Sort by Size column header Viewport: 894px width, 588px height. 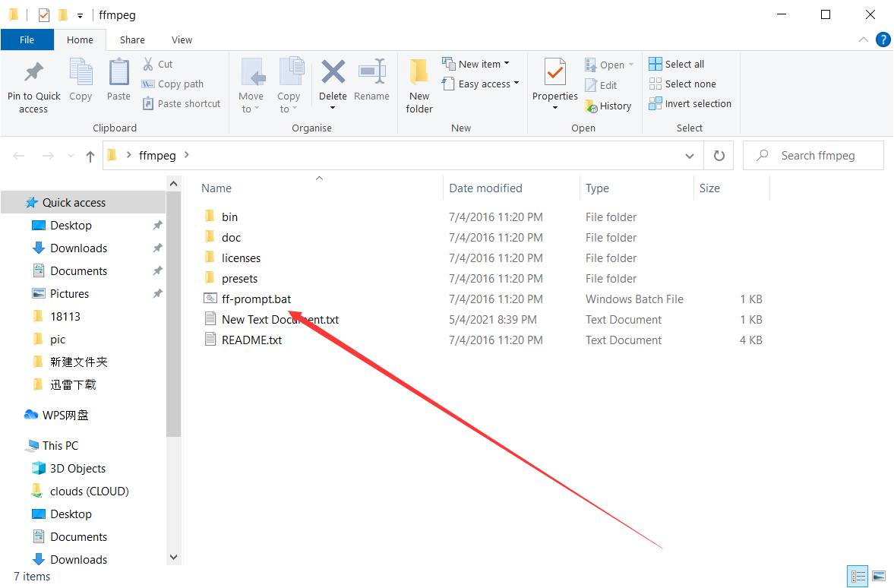tap(710, 188)
